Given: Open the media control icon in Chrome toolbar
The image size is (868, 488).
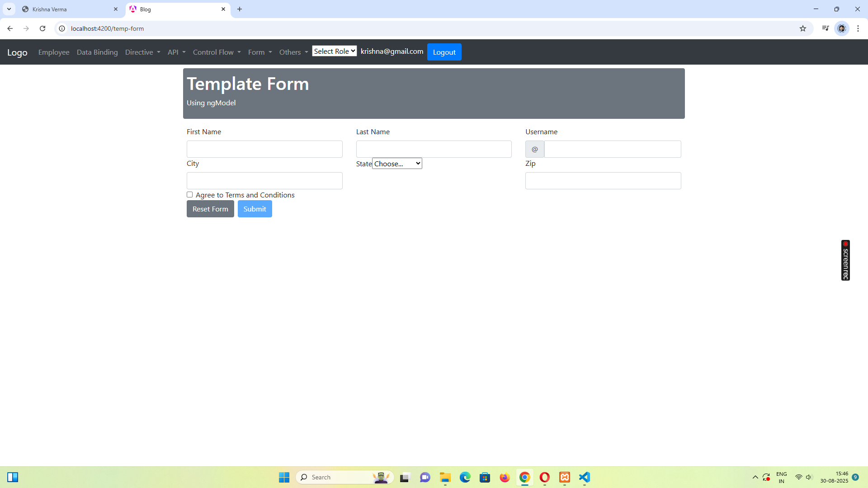Looking at the screenshot, I should pyautogui.click(x=826, y=28).
